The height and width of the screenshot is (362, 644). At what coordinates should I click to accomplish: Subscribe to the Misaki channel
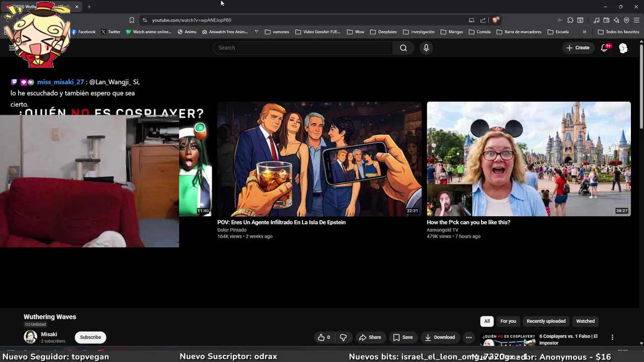(x=91, y=337)
